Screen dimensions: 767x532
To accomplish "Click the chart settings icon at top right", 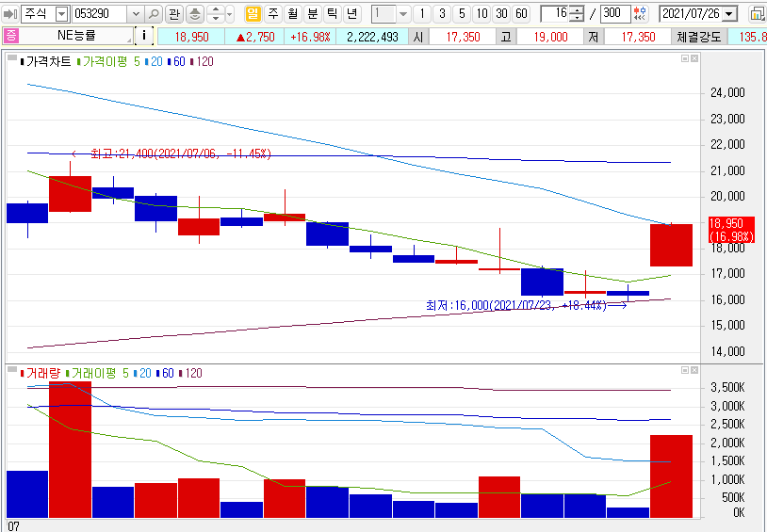I will (x=758, y=14).
